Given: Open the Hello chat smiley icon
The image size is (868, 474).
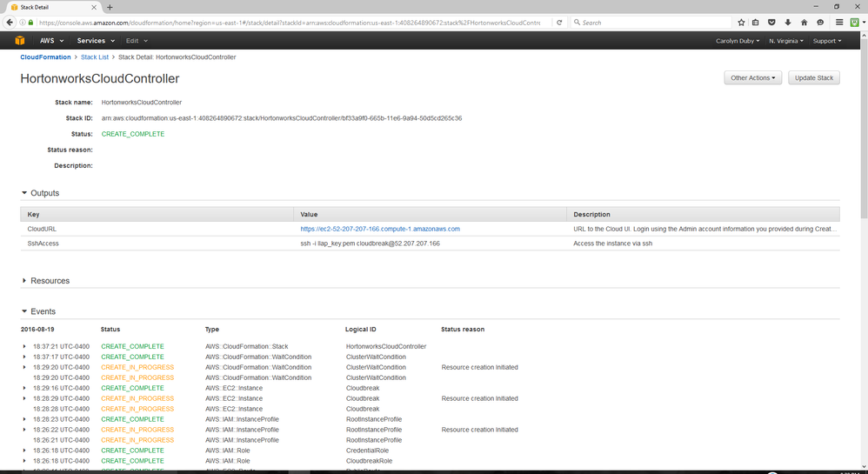Looking at the screenshot, I should tap(820, 23).
